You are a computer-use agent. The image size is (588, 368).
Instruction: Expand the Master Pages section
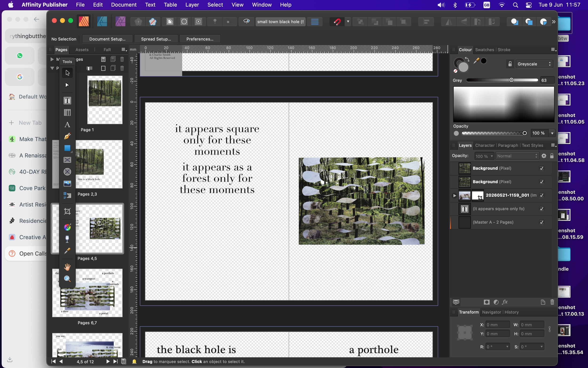[x=52, y=59]
